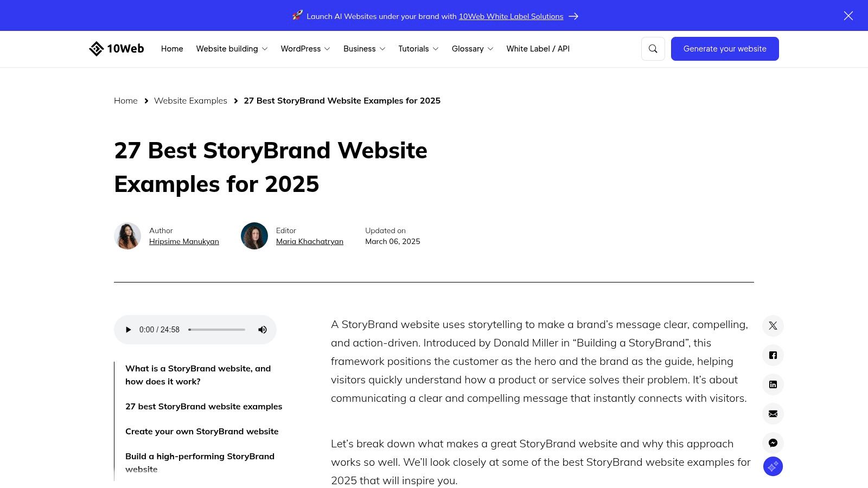Go to Home in the navbar
Image resolution: width=868 pixels, height=488 pixels.
tap(172, 49)
